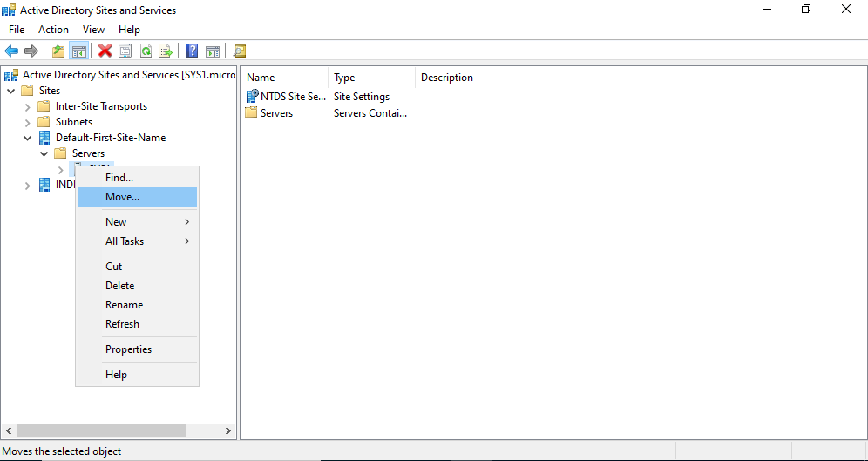Restore down the window
The height and width of the screenshot is (461, 868).
click(x=806, y=9)
